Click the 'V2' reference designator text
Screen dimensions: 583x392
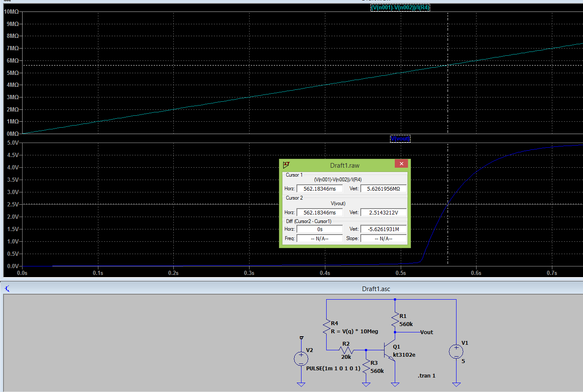click(310, 350)
